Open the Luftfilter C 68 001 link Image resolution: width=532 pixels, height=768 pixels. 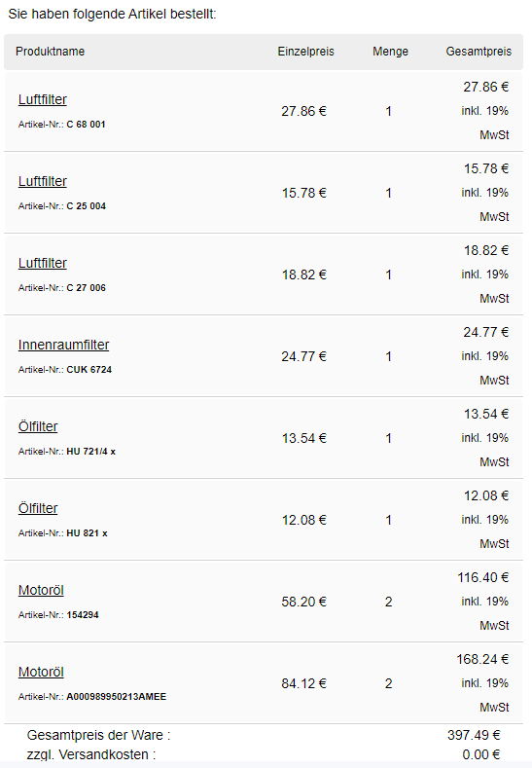click(43, 99)
